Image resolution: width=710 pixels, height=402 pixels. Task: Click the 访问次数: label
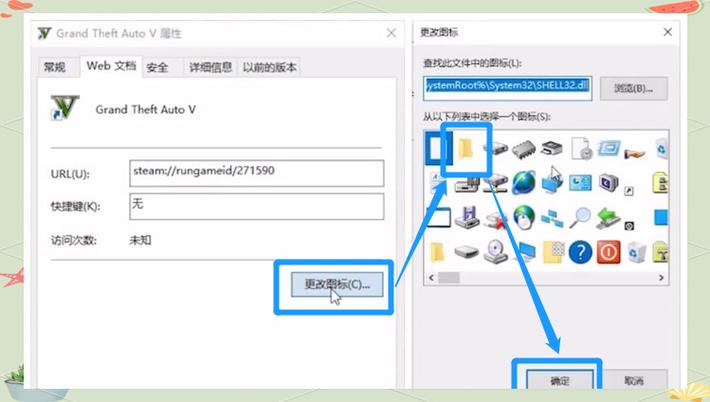click(x=73, y=240)
